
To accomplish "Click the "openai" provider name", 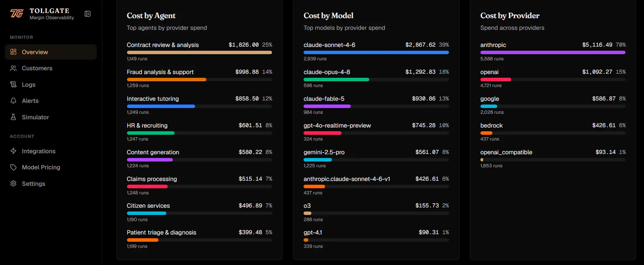I will [x=489, y=72].
